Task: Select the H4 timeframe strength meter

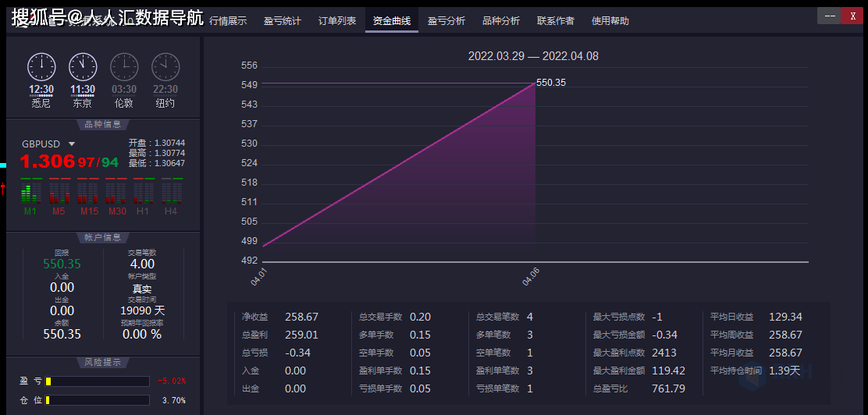Action: tap(171, 193)
